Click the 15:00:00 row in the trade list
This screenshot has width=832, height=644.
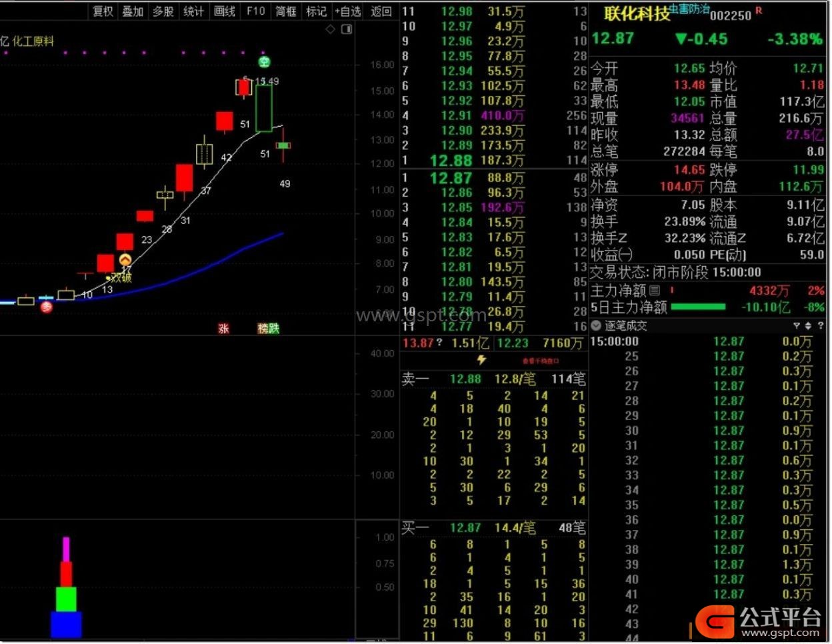708,342
